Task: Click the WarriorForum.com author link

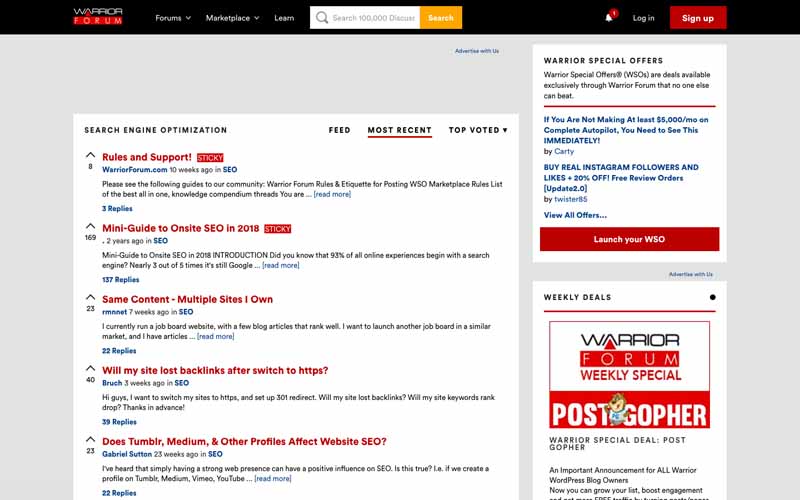Action: click(x=135, y=169)
